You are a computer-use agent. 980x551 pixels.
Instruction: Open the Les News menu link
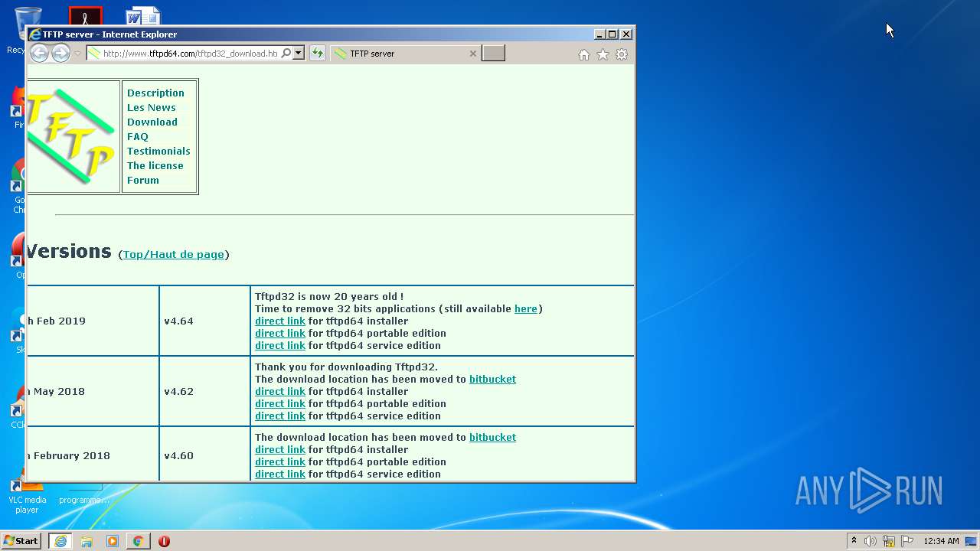(151, 107)
